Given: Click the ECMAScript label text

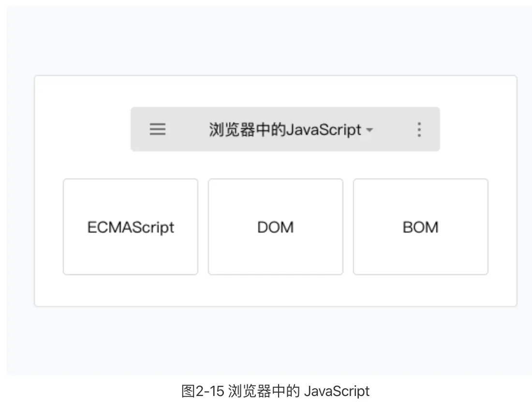Looking at the screenshot, I should pyautogui.click(x=131, y=228).
